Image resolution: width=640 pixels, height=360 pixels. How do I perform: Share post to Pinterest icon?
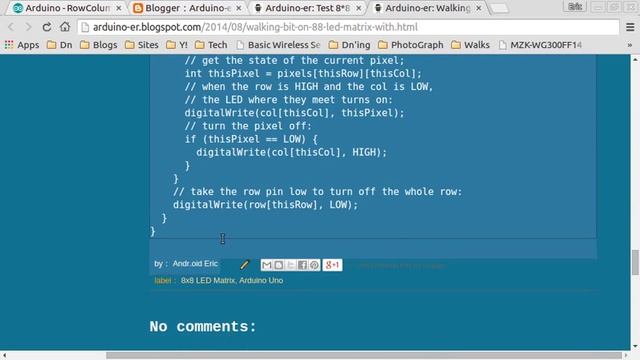[x=314, y=265]
